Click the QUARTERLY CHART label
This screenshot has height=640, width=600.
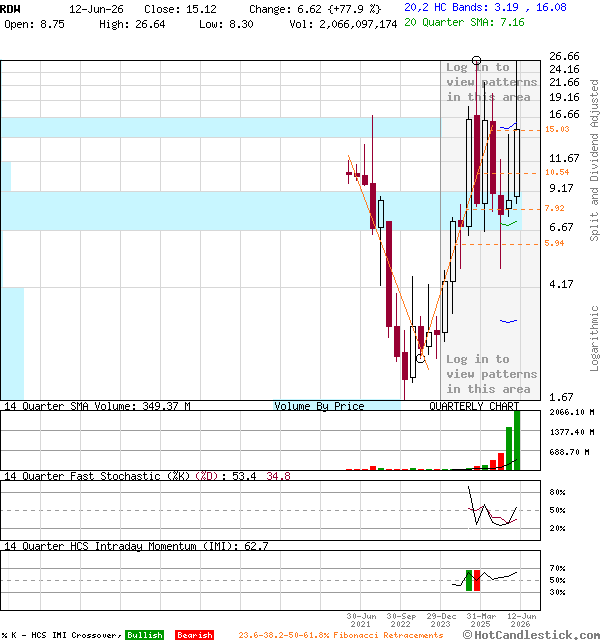pyautogui.click(x=474, y=406)
